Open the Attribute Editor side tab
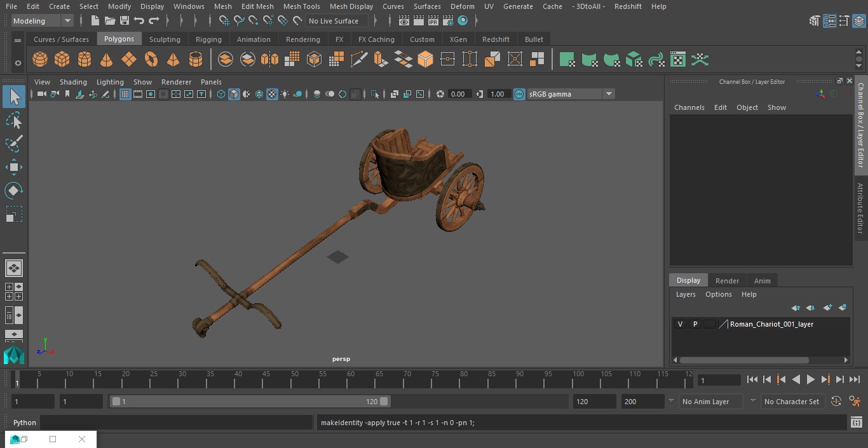The image size is (868, 448). (860, 208)
